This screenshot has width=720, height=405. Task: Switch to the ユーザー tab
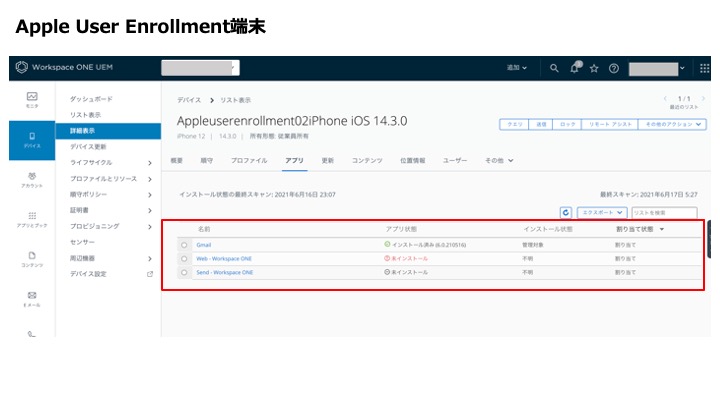tap(455, 161)
